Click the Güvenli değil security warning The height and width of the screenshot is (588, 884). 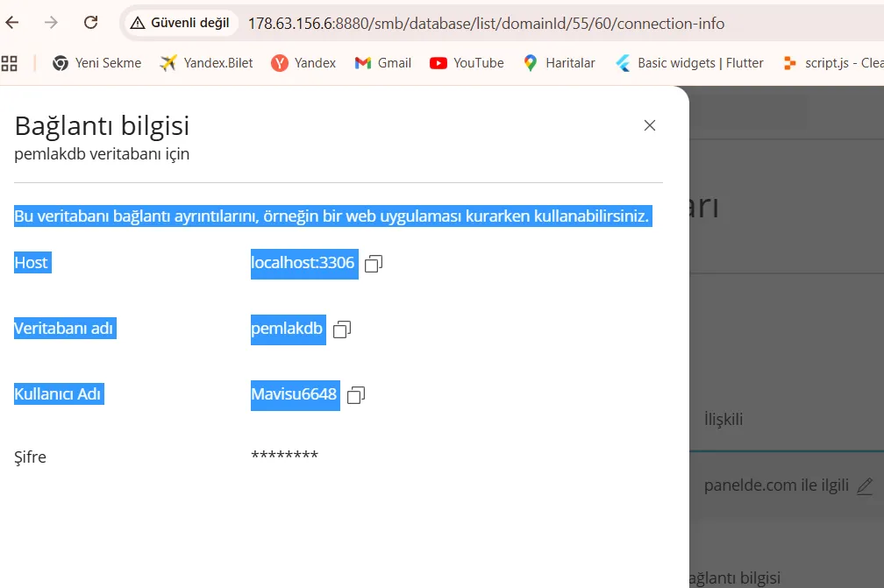[181, 23]
